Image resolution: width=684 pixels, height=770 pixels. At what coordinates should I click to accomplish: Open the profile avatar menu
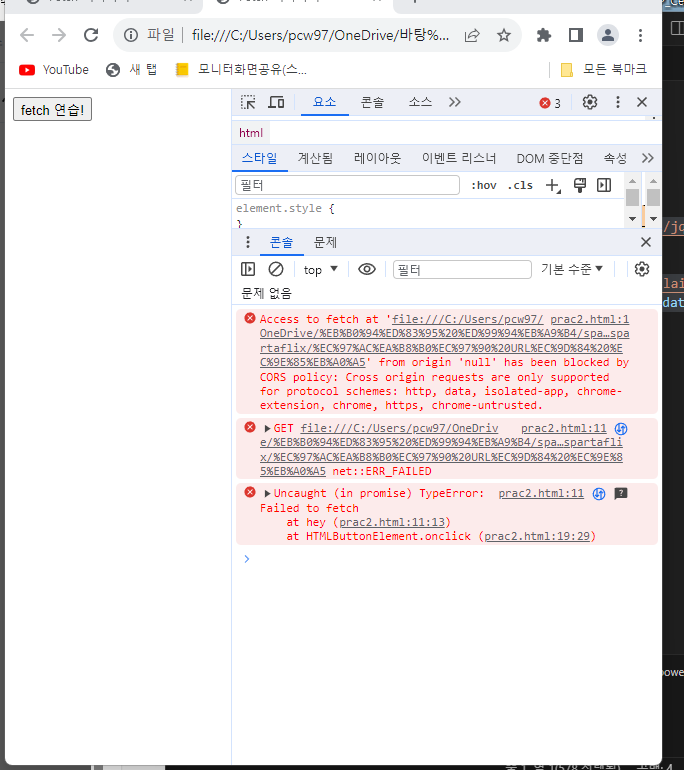tap(607, 35)
